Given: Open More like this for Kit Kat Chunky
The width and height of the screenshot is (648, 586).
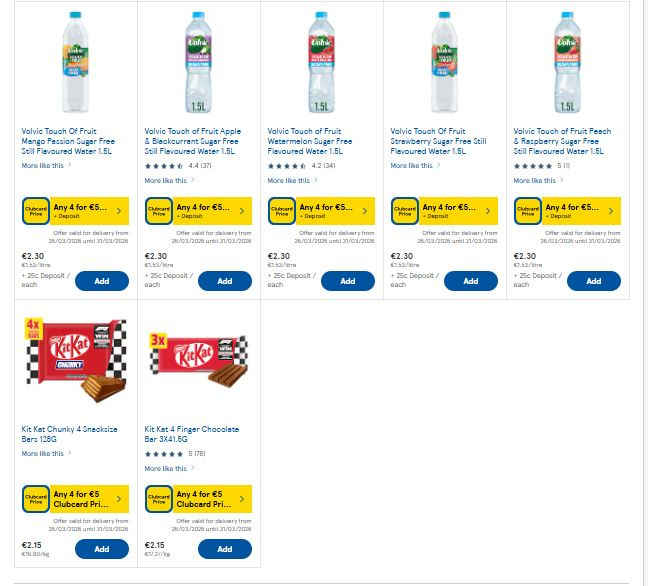Looking at the screenshot, I should coord(43,454).
